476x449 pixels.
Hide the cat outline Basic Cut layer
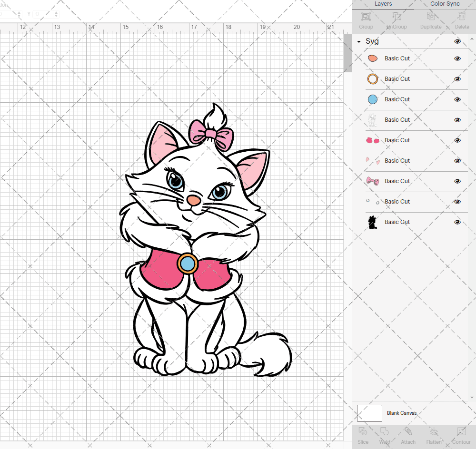pos(457,120)
